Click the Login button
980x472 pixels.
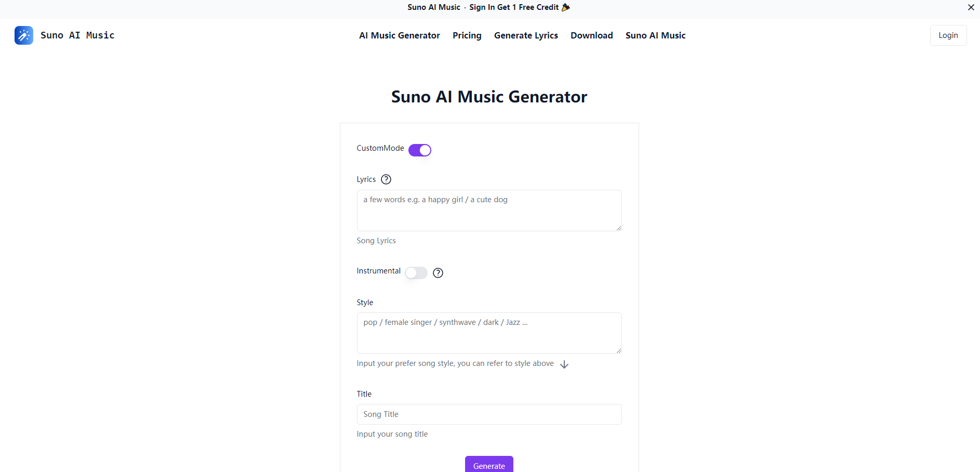948,35
